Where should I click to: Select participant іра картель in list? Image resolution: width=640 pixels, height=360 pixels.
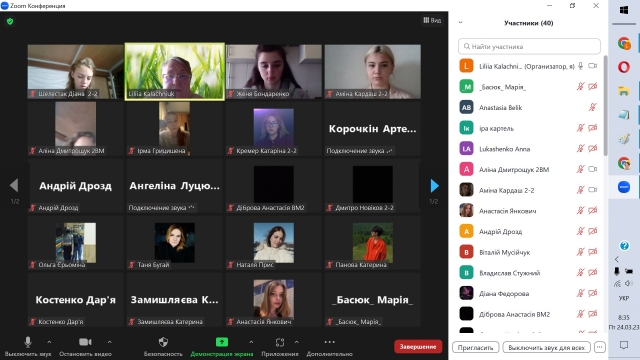[529, 128]
